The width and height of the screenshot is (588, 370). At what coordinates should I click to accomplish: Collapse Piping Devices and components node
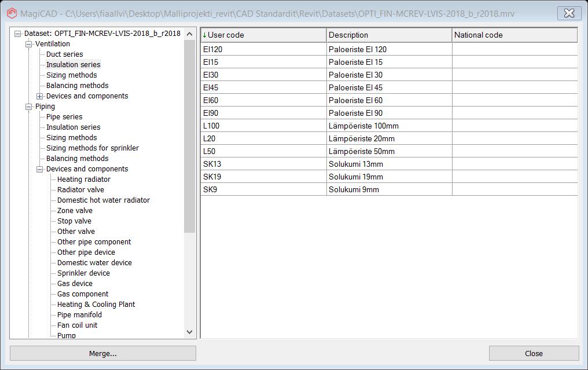pyautogui.click(x=39, y=169)
